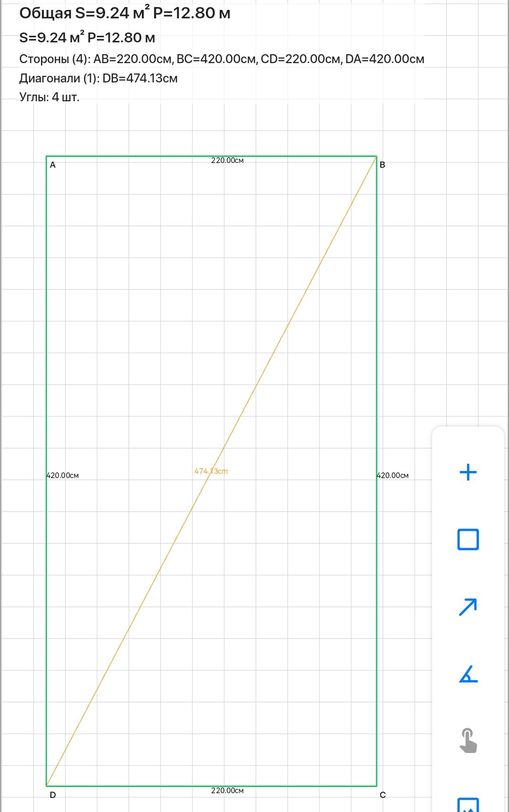509x812 pixels.
Task: Select vertex label C
Action: pyautogui.click(x=383, y=795)
